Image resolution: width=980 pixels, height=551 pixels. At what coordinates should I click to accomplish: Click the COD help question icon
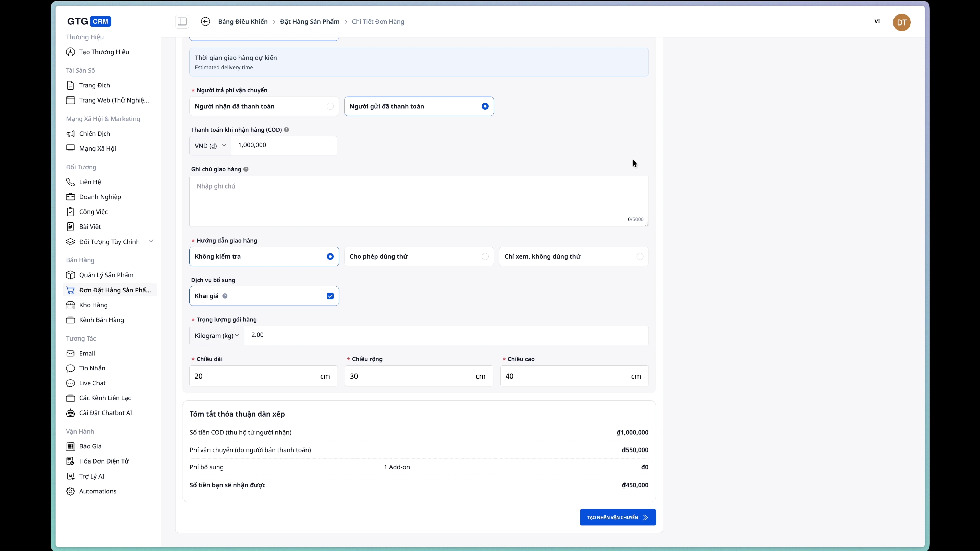(286, 130)
